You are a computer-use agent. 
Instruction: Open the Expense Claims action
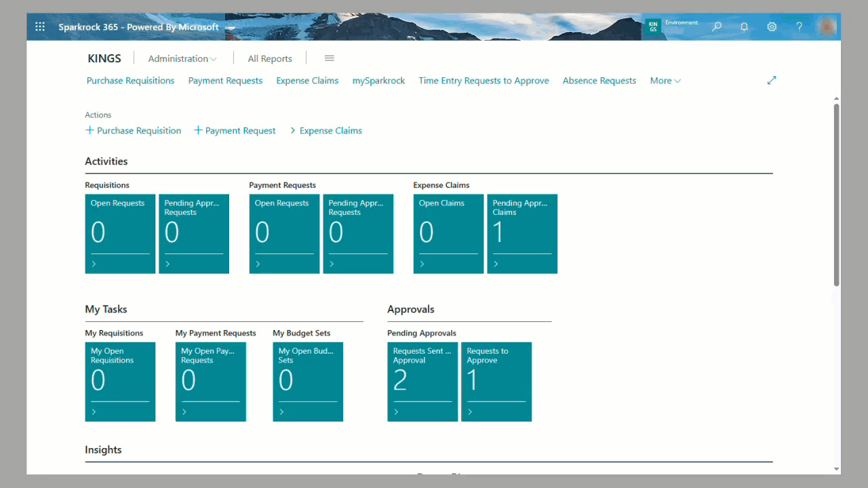tap(325, 130)
